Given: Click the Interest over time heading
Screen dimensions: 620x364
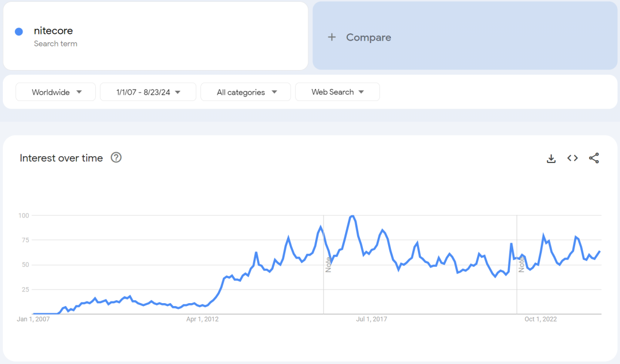Looking at the screenshot, I should [x=61, y=158].
